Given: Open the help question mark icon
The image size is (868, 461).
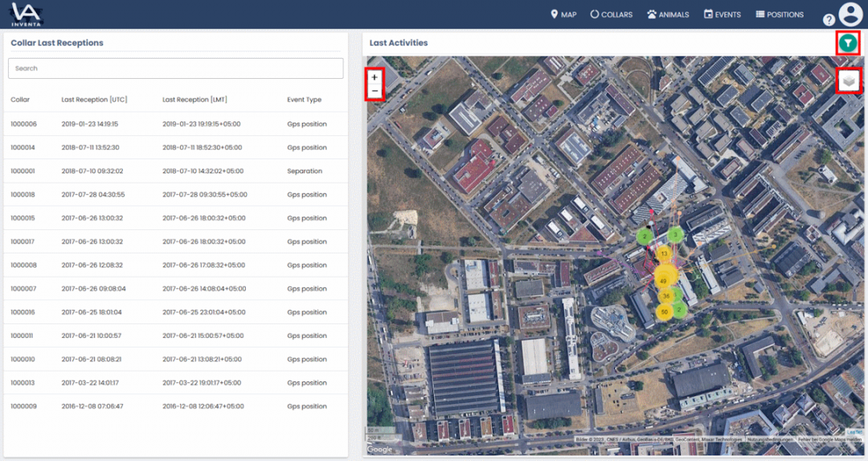Looking at the screenshot, I should coord(829,19).
